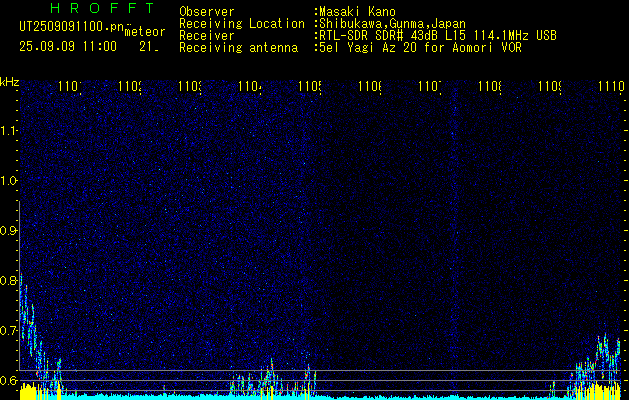The image size is (629, 400).
Task: Click the 1103 time marker
Action: [190, 86]
